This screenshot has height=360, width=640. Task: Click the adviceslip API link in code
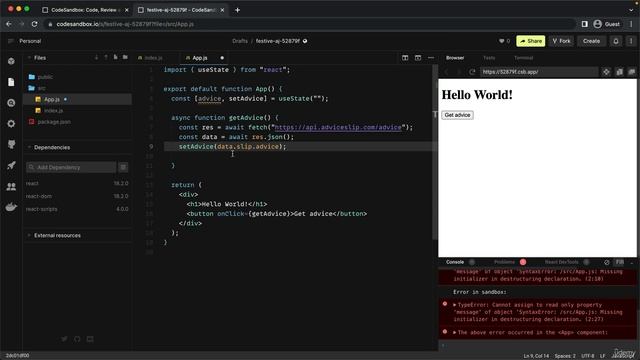pos(338,127)
